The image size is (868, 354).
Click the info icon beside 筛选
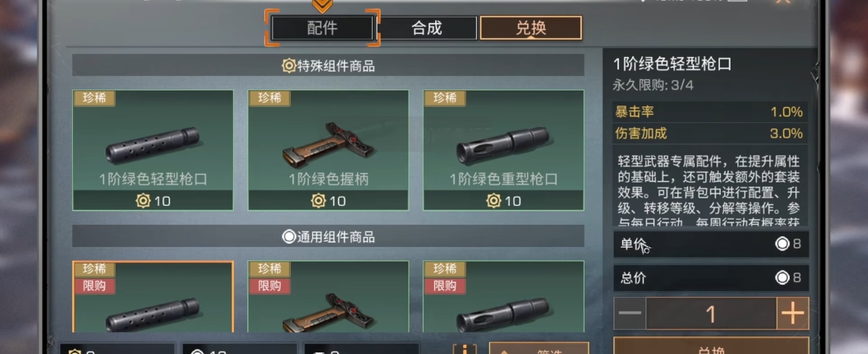(x=465, y=349)
